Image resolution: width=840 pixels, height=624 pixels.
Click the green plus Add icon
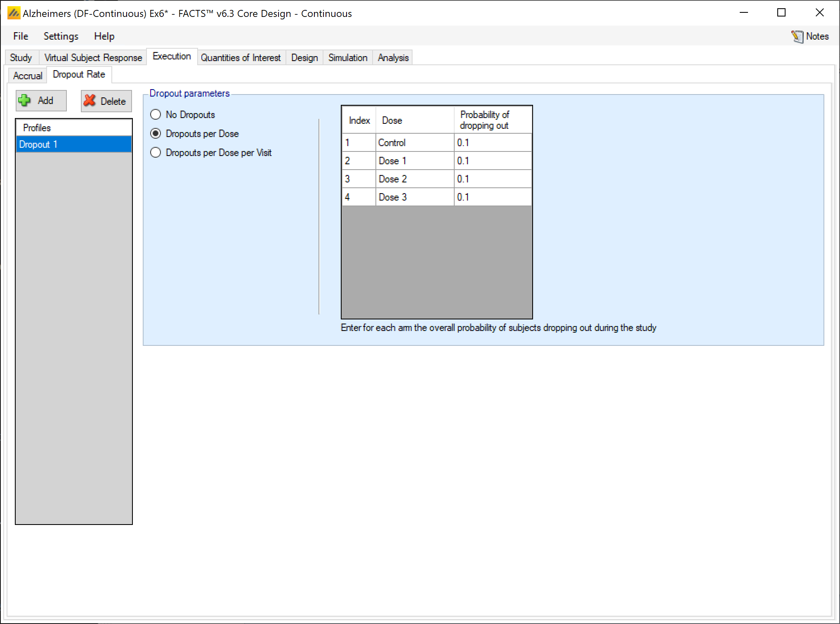tap(25, 100)
